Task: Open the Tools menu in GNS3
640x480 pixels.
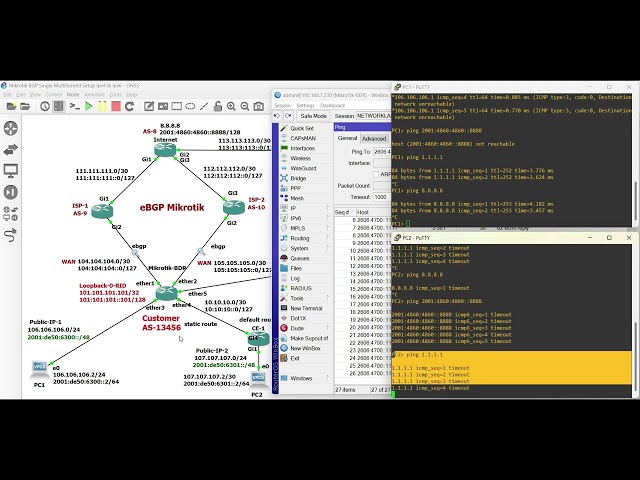Action: tap(115, 95)
